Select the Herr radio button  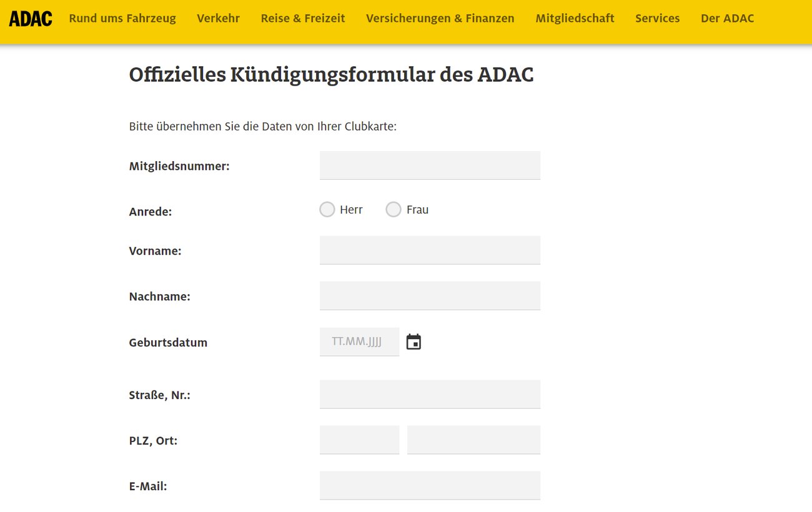click(327, 210)
